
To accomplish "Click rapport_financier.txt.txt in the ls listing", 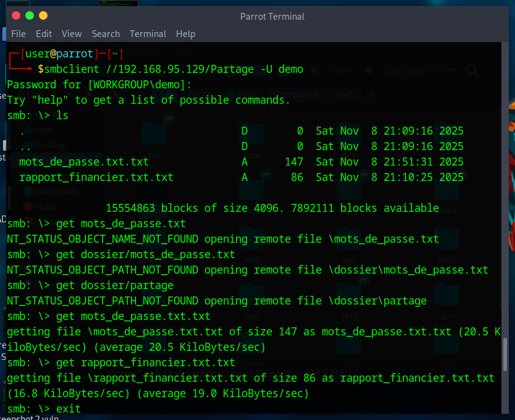I will click(x=96, y=177).
